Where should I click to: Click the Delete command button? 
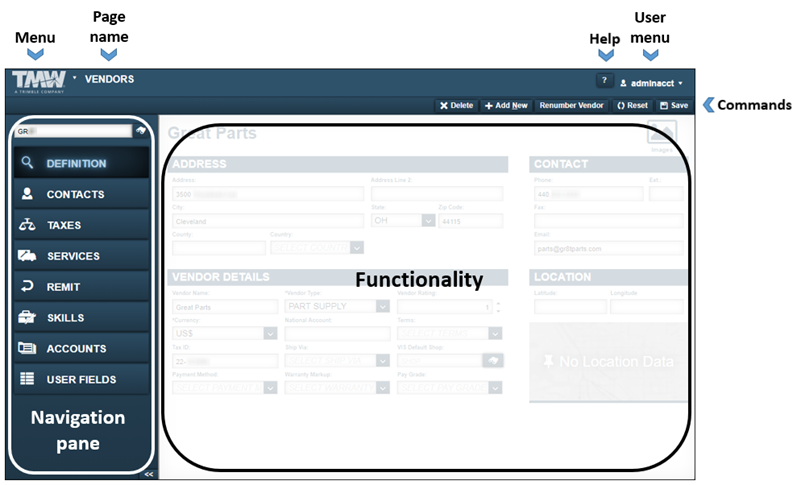pyautogui.click(x=457, y=105)
